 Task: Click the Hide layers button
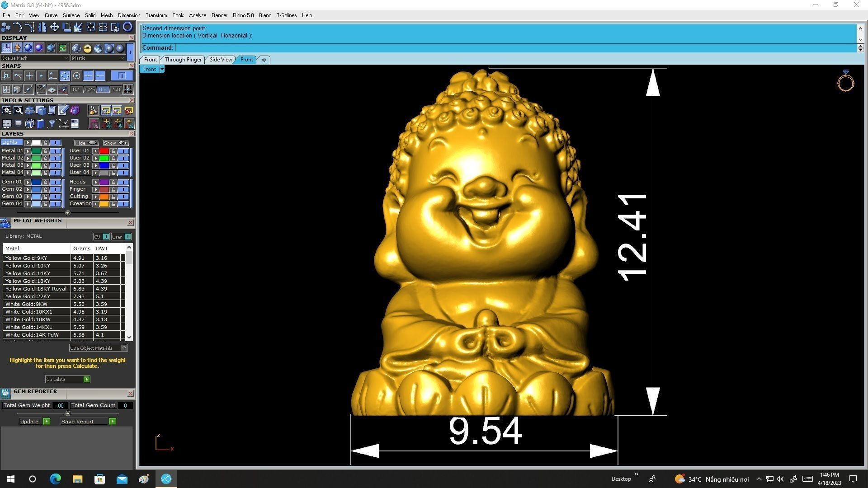pyautogui.click(x=86, y=143)
